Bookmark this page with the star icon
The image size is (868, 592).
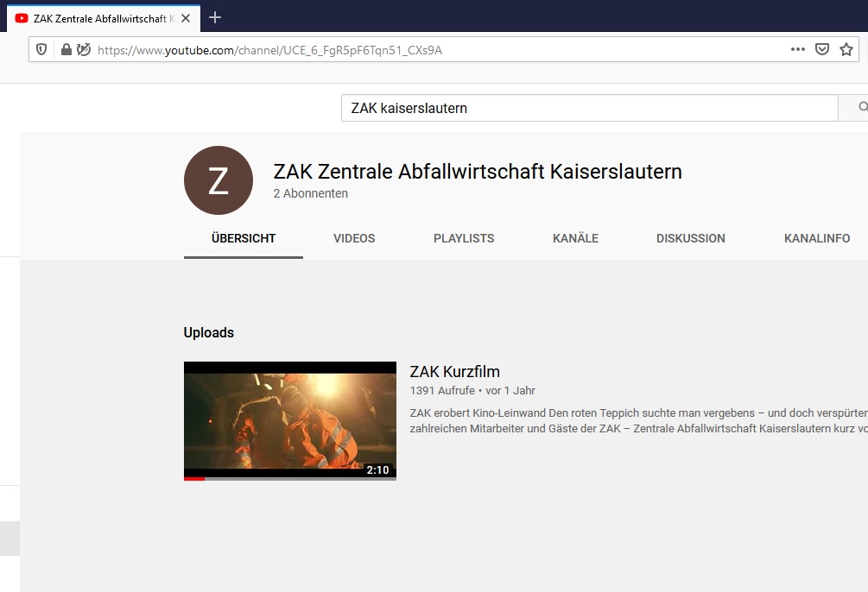[846, 50]
